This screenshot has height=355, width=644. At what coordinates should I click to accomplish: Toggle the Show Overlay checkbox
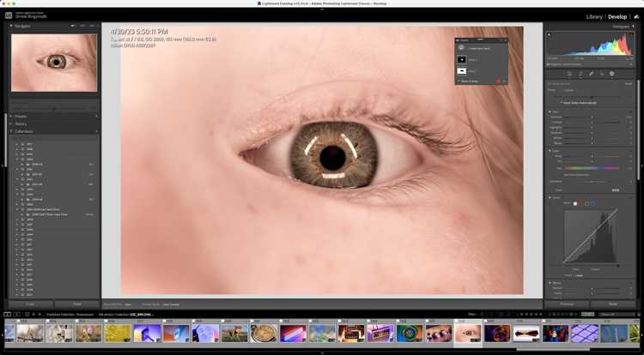point(459,81)
